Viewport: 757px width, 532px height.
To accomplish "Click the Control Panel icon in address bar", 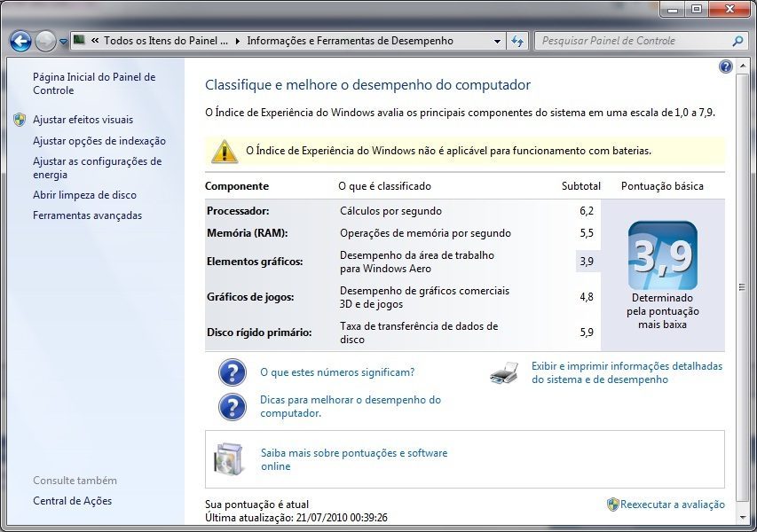I will point(80,40).
